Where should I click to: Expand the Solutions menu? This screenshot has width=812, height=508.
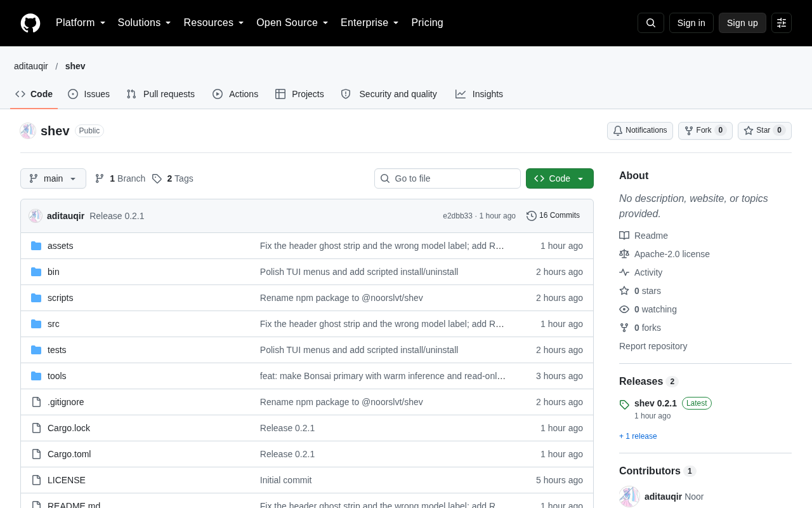coord(145,23)
